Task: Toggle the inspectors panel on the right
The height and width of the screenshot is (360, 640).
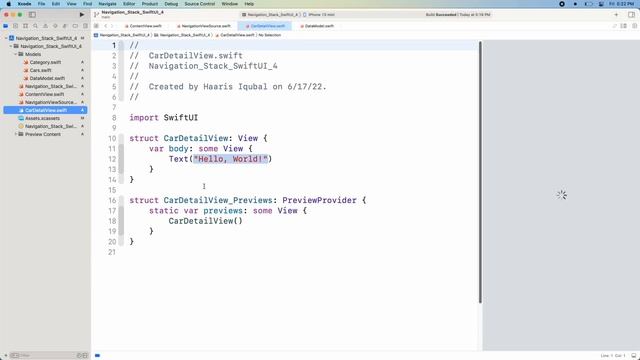Action: pyautogui.click(x=631, y=15)
